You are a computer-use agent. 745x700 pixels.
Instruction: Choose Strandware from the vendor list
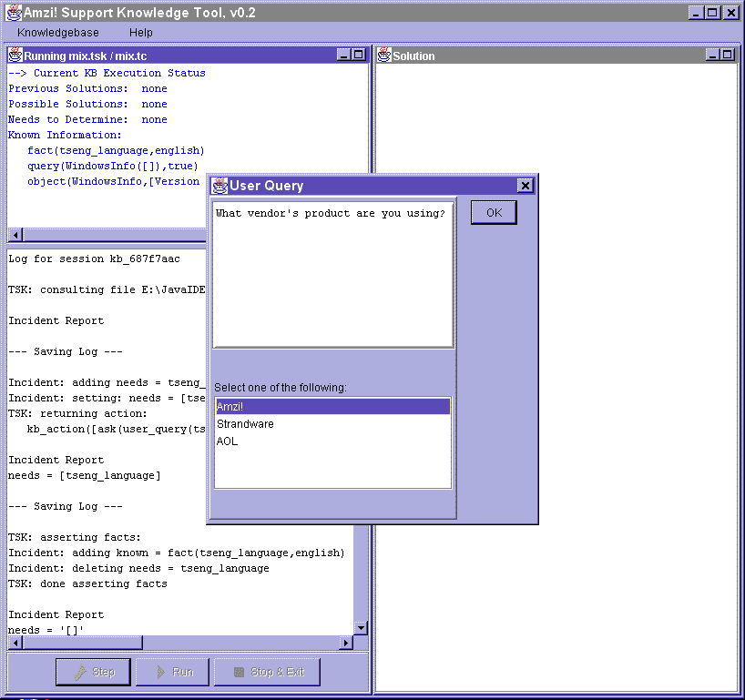click(332, 423)
